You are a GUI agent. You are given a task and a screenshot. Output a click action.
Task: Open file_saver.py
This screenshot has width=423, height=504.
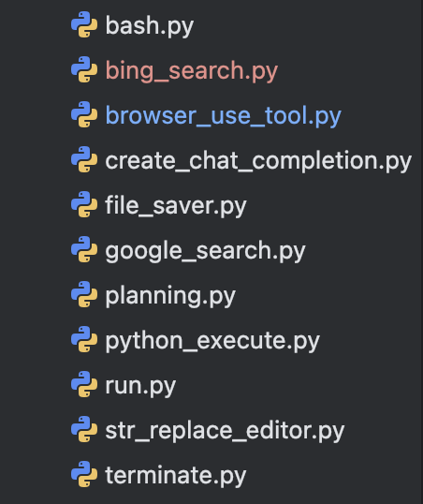point(176,206)
